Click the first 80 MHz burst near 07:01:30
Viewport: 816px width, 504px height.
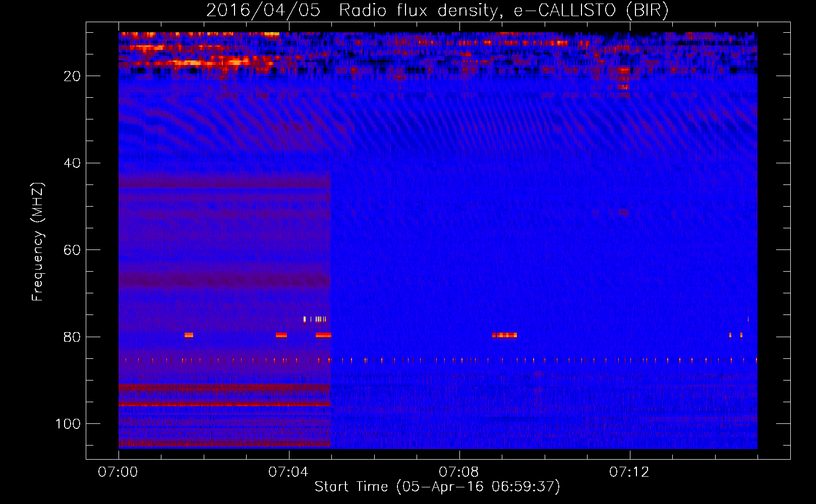189,335
